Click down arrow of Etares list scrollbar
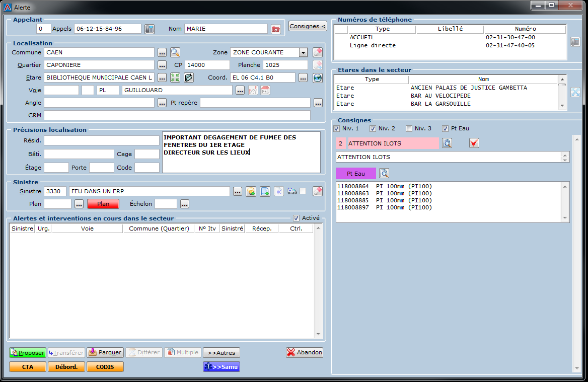Image resolution: width=588 pixels, height=382 pixels. [x=562, y=106]
